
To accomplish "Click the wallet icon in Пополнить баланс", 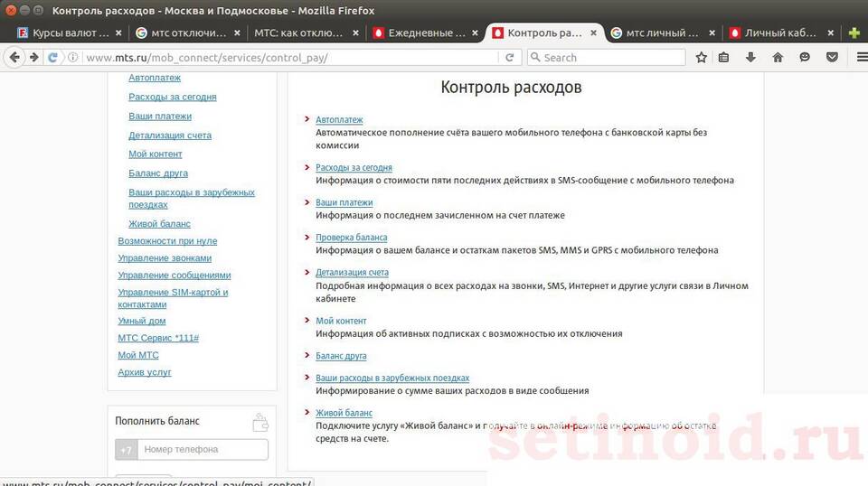I will point(260,423).
